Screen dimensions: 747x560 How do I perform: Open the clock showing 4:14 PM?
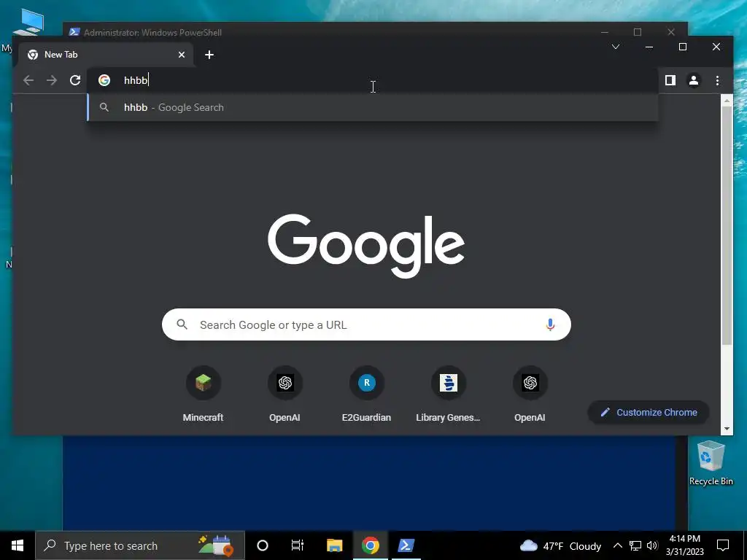684,545
